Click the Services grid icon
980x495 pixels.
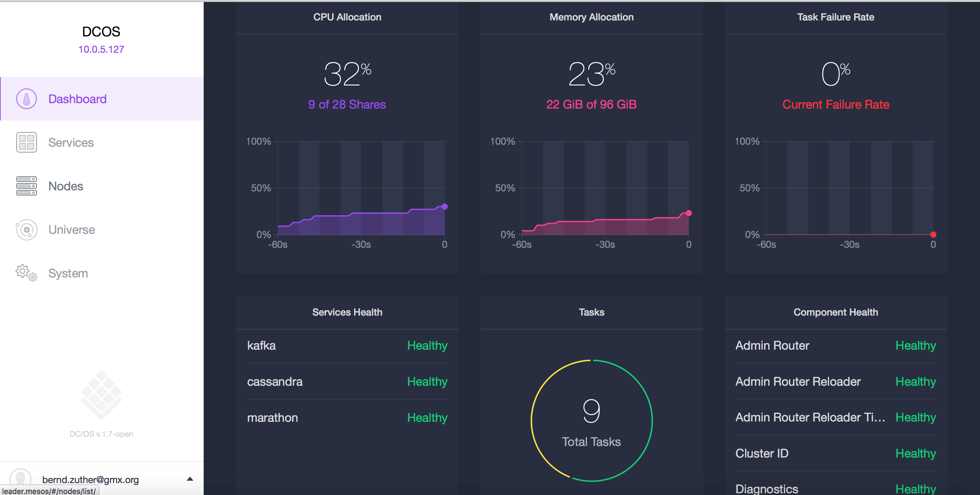(x=26, y=142)
